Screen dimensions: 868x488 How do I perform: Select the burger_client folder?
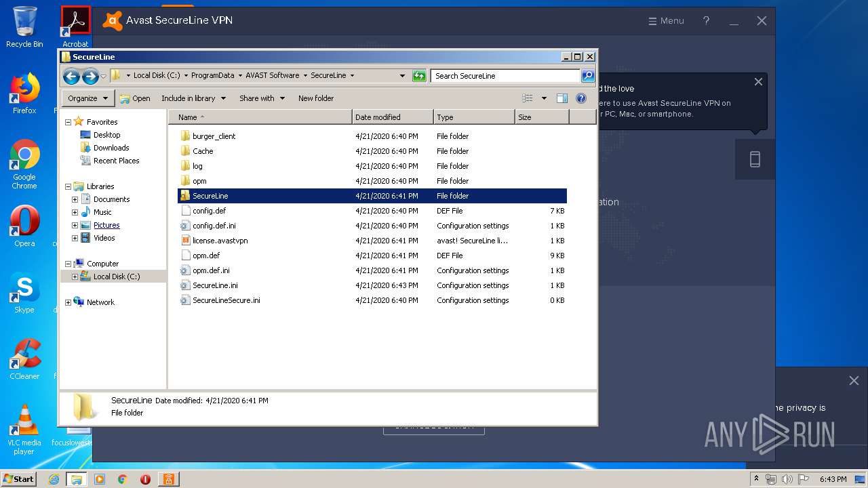(x=214, y=136)
